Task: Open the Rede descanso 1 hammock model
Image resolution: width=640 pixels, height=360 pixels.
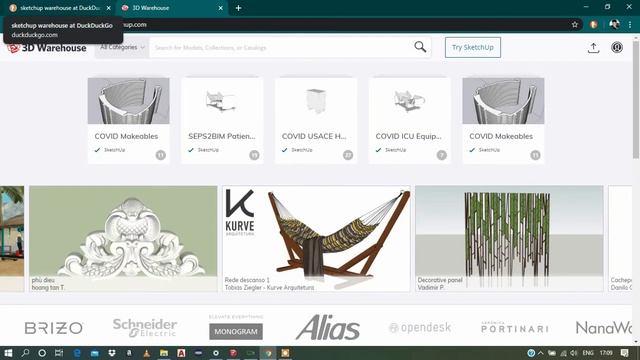Action: (316, 238)
